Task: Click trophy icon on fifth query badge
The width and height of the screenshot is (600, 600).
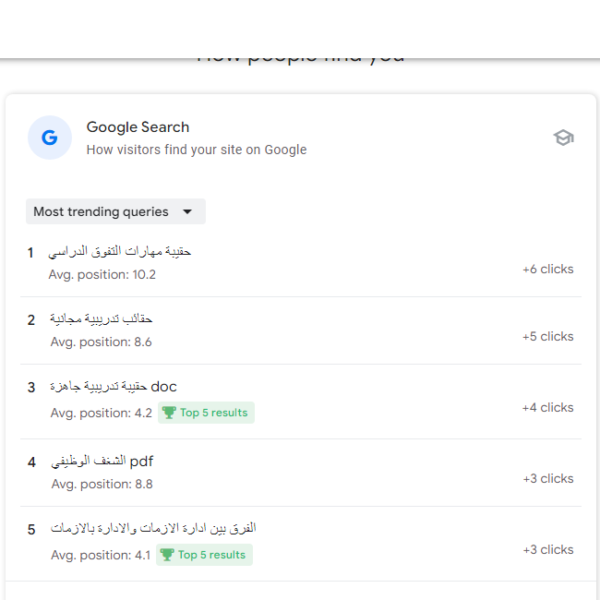Action: point(167,555)
